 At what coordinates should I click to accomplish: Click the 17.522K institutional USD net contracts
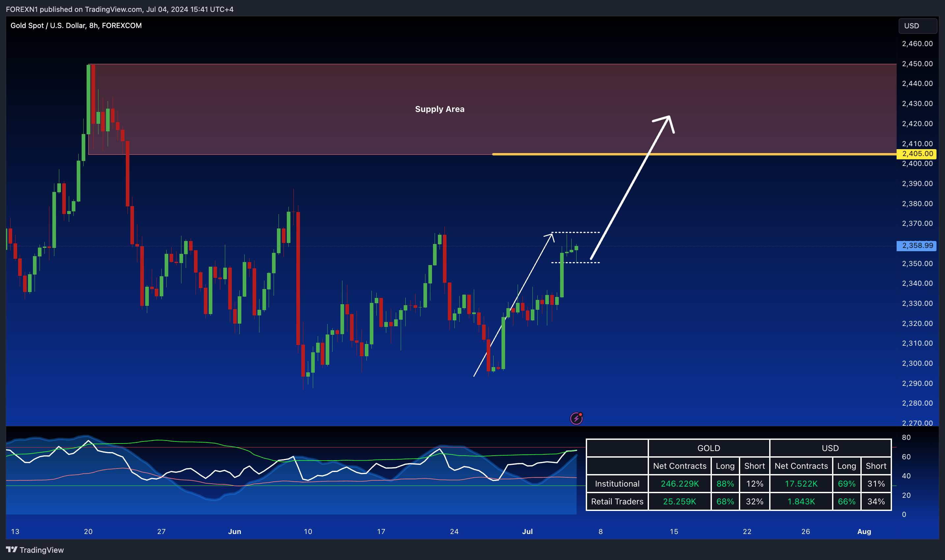coord(801,484)
